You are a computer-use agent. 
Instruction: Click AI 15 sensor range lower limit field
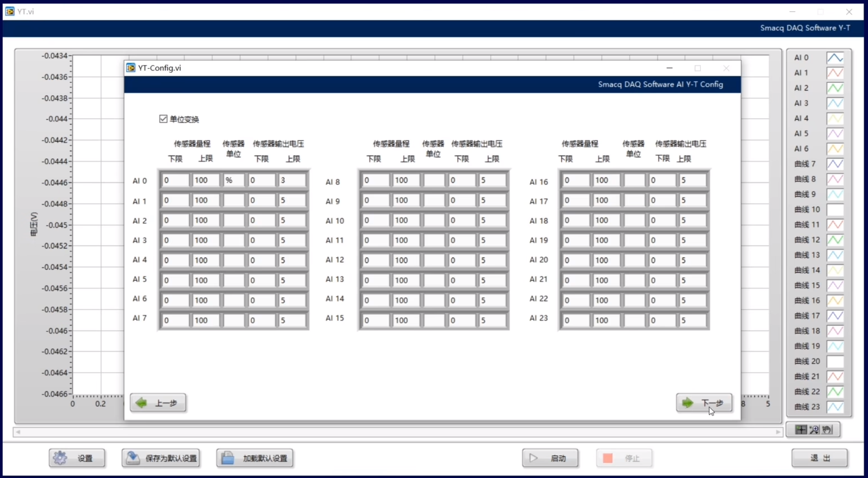pos(376,321)
